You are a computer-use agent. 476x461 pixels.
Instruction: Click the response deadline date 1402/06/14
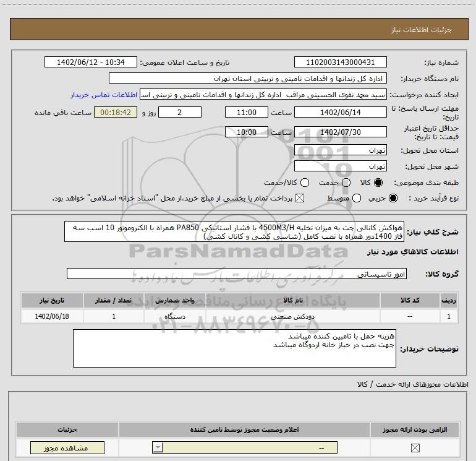tap(340, 112)
